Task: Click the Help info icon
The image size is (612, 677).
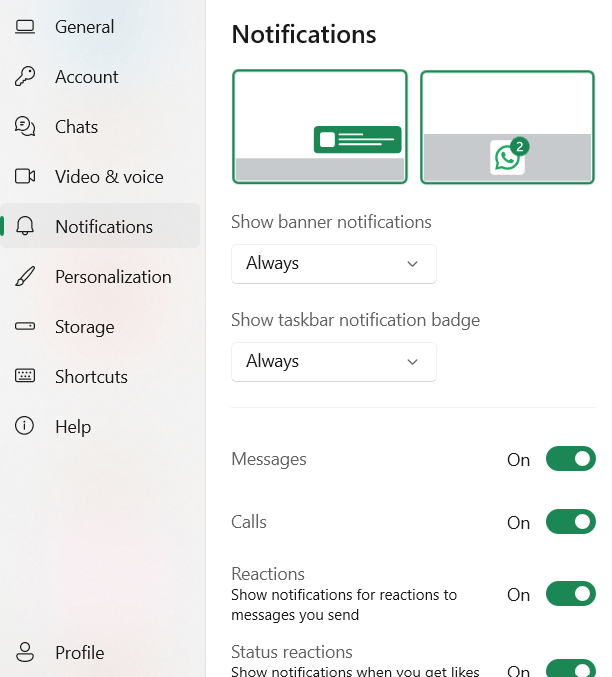Action: click(25, 427)
